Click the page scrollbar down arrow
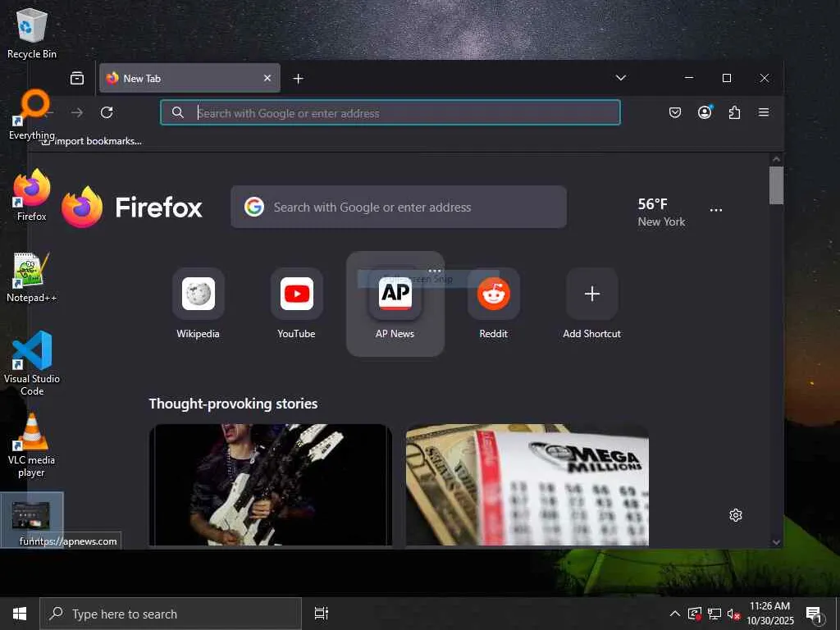The width and height of the screenshot is (840, 630). (776, 542)
